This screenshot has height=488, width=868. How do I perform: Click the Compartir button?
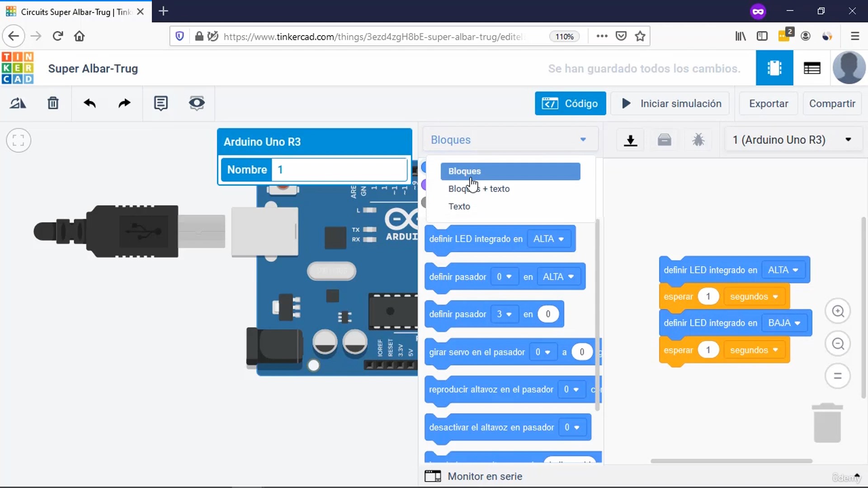[x=832, y=103]
